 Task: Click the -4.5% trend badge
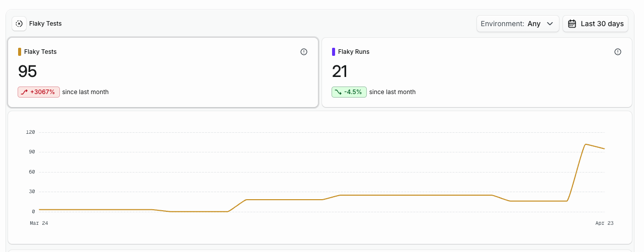click(349, 92)
